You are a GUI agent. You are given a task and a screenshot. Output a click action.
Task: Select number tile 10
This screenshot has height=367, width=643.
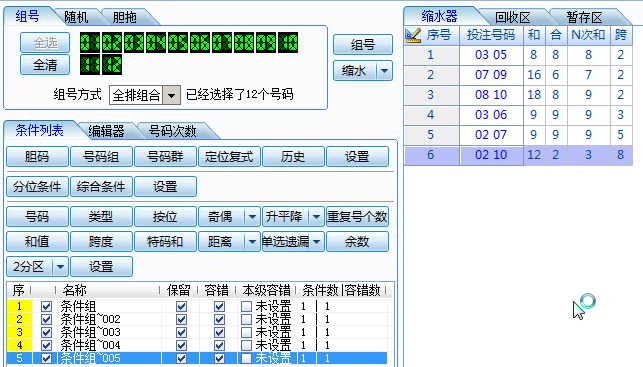[x=288, y=43]
